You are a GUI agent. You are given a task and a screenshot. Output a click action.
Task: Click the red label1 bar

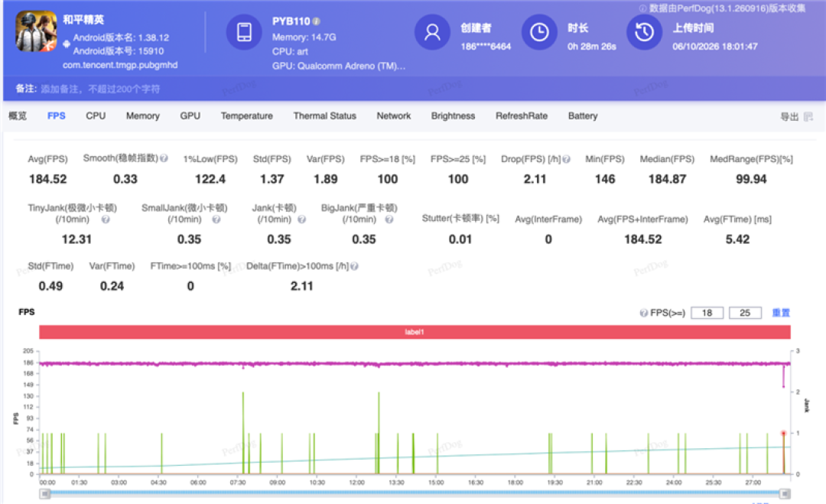pos(415,332)
